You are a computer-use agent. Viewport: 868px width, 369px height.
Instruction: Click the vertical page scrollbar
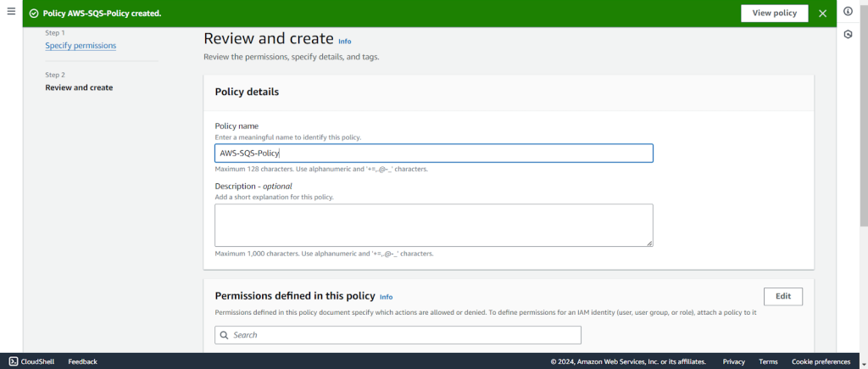pos(864,116)
